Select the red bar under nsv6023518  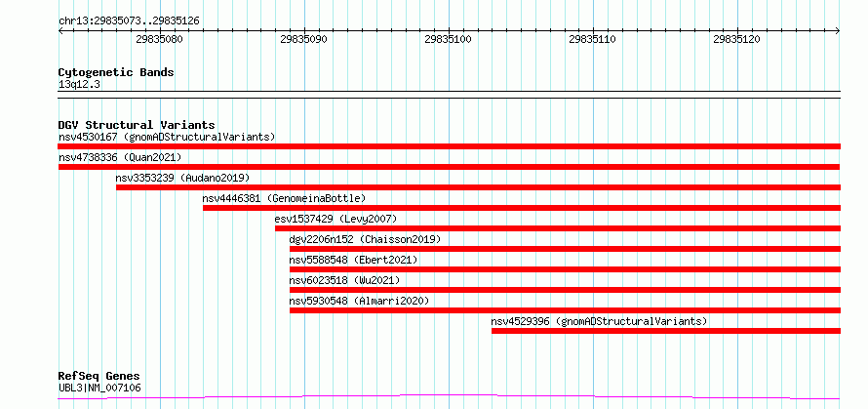(566, 290)
